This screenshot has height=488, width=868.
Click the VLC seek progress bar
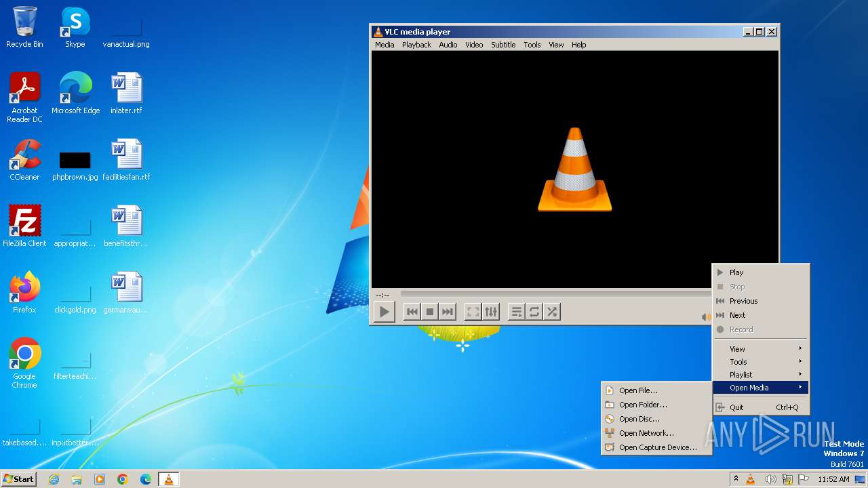point(555,294)
